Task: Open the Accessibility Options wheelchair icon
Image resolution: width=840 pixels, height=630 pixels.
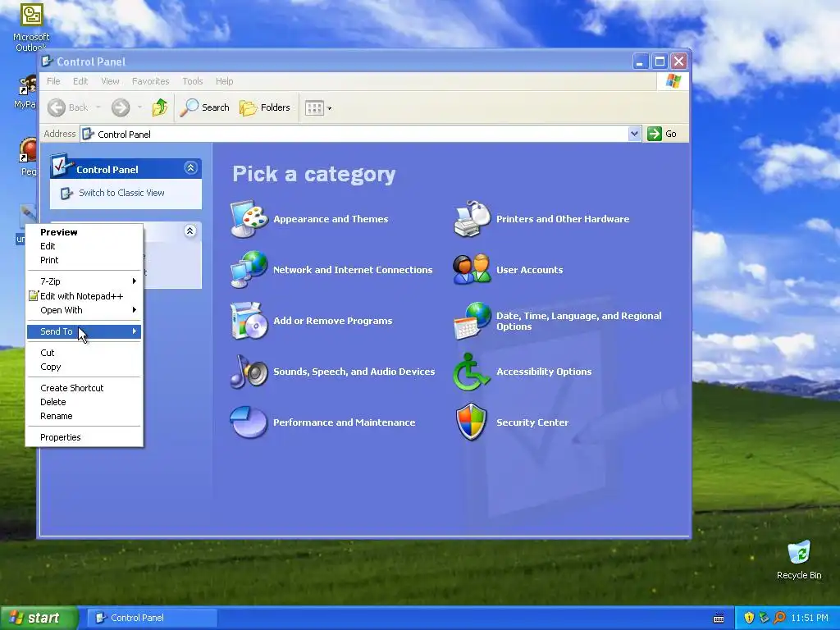Action: click(472, 372)
